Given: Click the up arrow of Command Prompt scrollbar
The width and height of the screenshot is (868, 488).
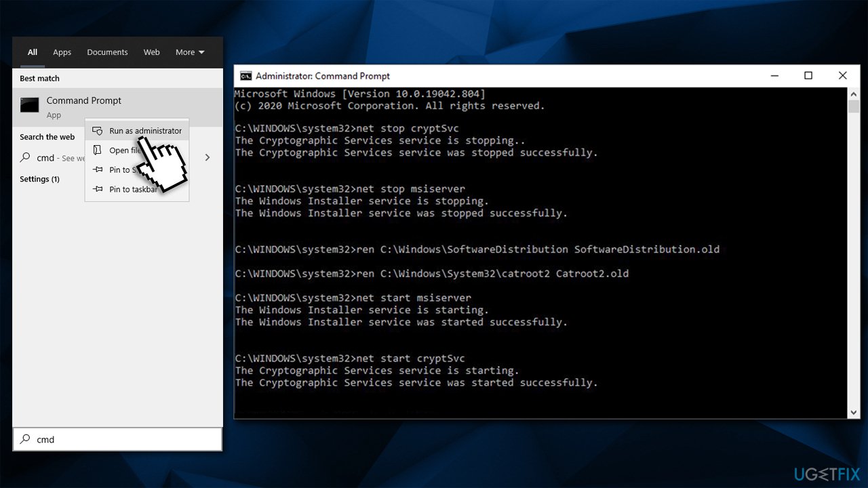Looking at the screenshot, I should [x=854, y=93].
